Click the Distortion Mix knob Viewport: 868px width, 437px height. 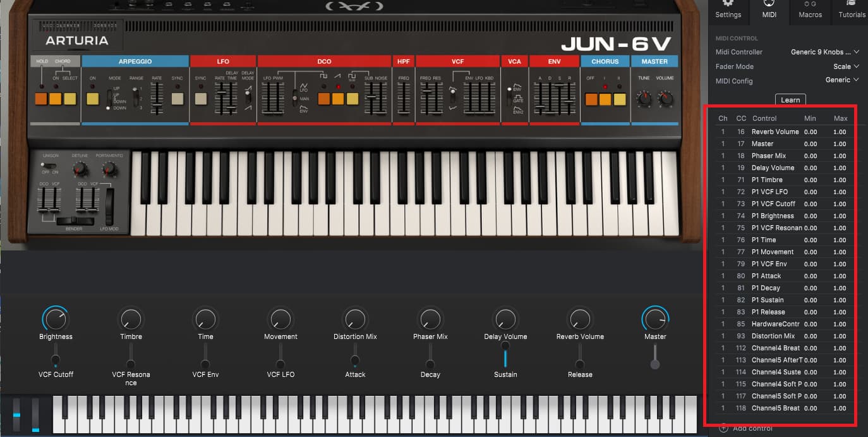pos(355,319)
